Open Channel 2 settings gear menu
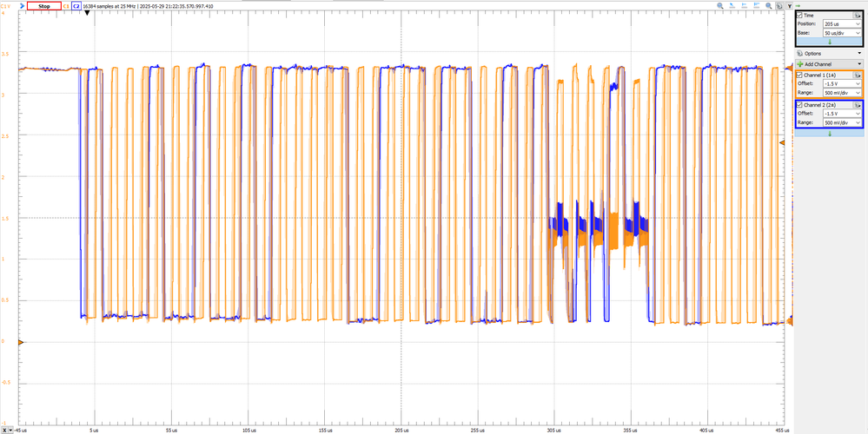The height and width of the screenshot is (434, 868). pyautogui.click(x=858, y=105)
